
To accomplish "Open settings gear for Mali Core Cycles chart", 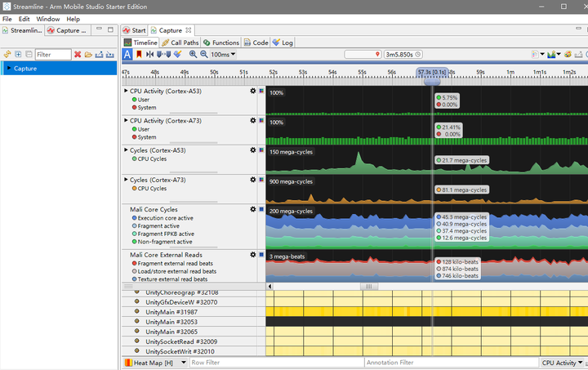I will [x=253, y=210].
